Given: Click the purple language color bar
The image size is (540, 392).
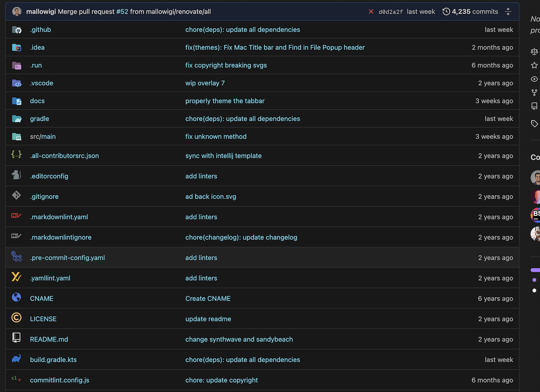Looking at the screenshot, I should pos(535,270).
